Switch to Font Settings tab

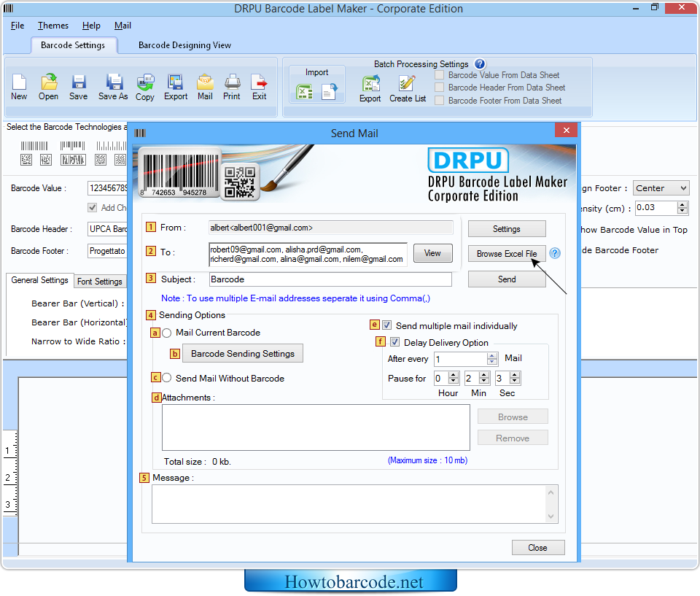pyautogui.click(x=100, y=282)
